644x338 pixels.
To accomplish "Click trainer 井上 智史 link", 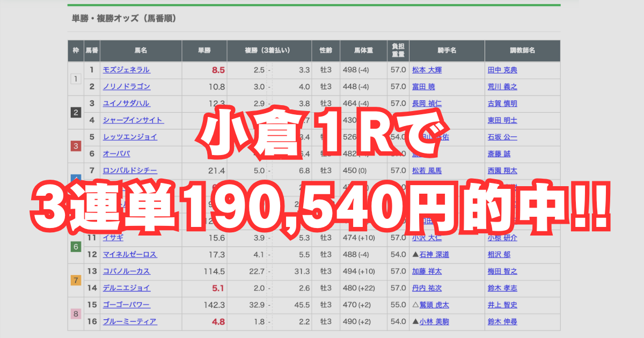I will click(503, 305).
